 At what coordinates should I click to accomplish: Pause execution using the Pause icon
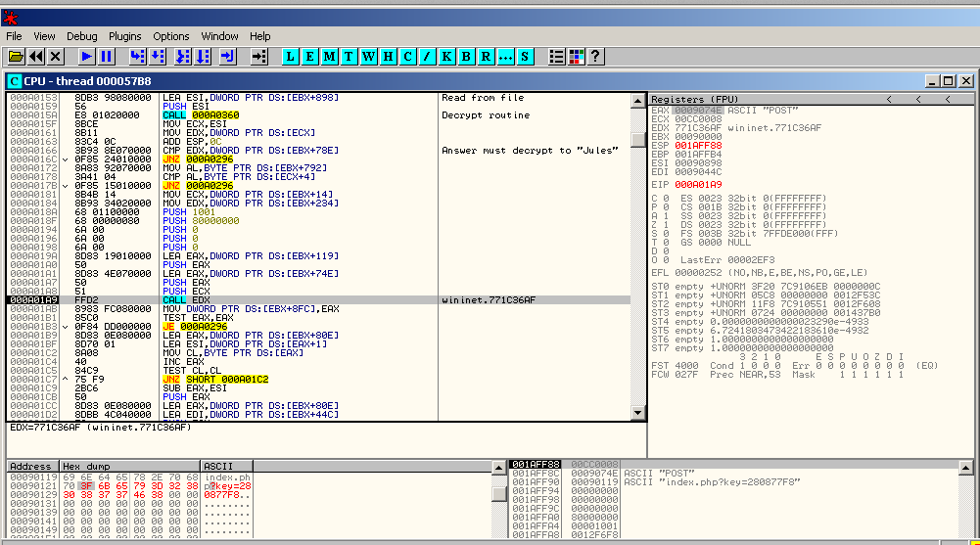click(x=106, y=57)
